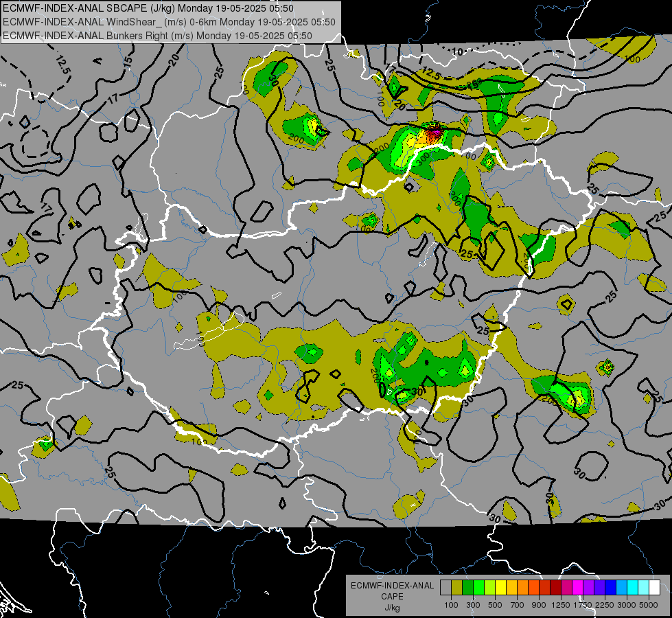Click the 300 legend scale label
Screen dimensions: 672x618
point(473,605)
